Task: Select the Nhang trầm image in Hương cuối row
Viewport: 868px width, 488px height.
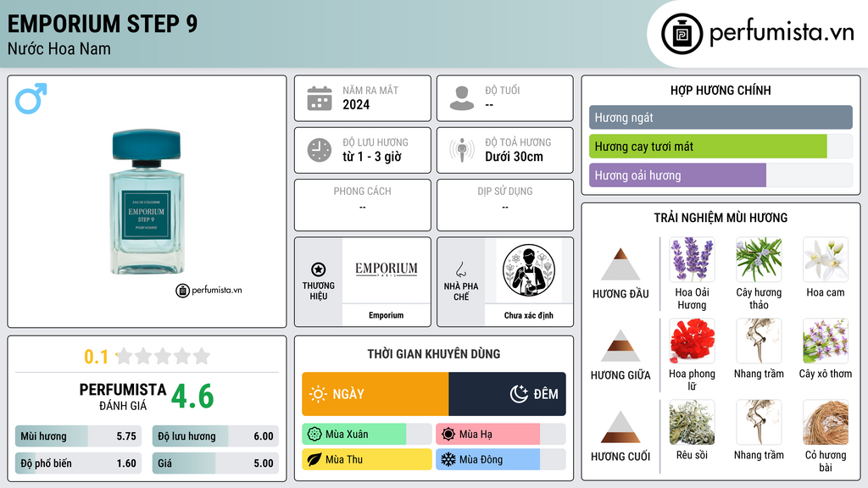Action: (x=759, y=422)
